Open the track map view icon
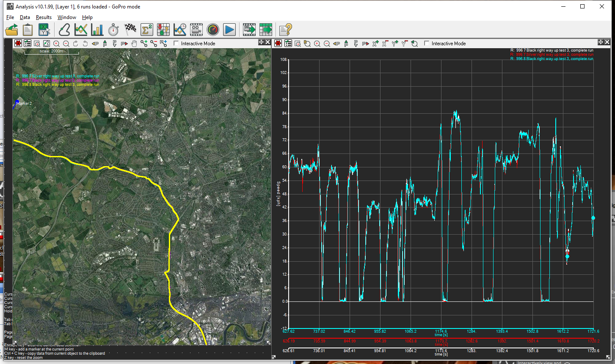This screenshot has width=615, height=364. [64, 30]
